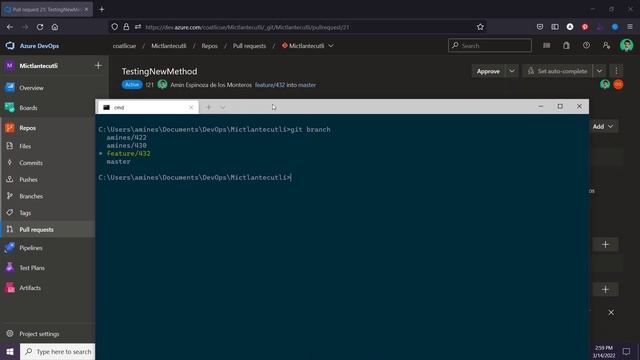Close the cmd terminal tab
This screenshot has width=640, height=360.
click(191, 107)
